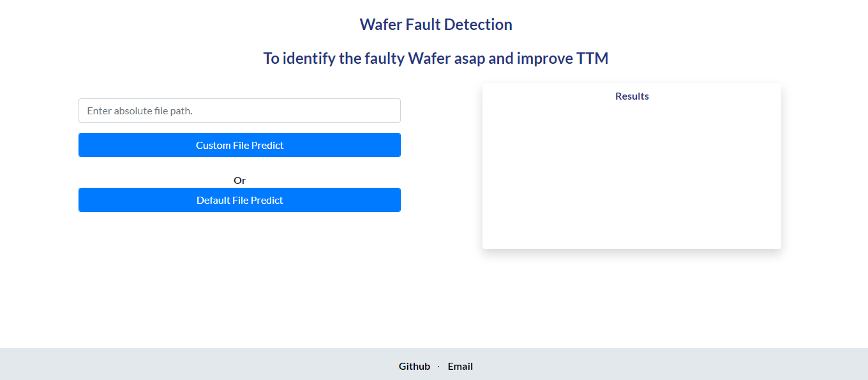Click the Results title inside the card

631,96
